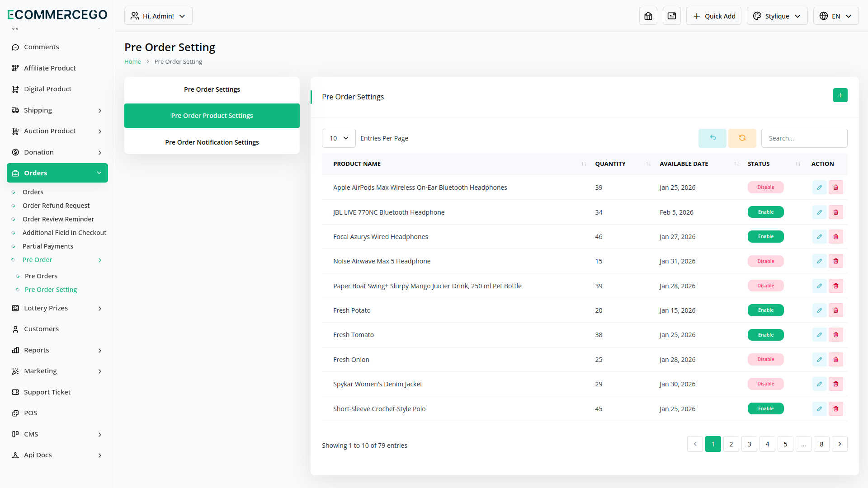Edit the Noise Airwave Max 5 row

[819, 261]
